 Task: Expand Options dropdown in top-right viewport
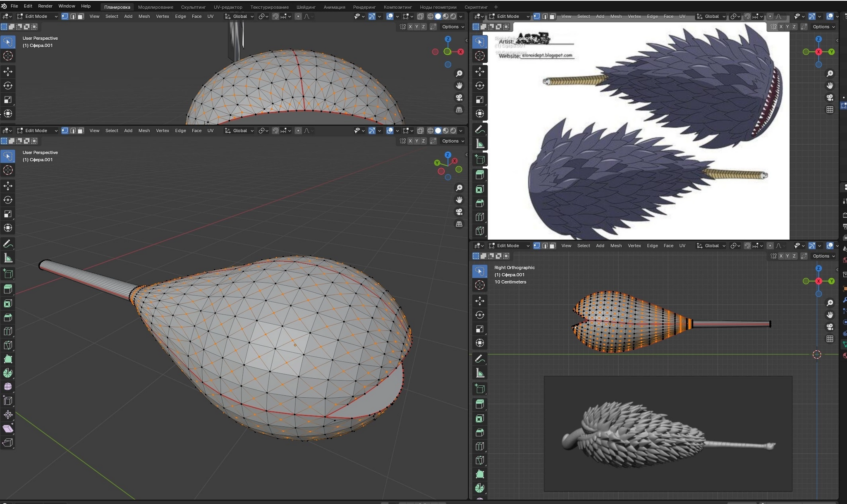(823, 26)
